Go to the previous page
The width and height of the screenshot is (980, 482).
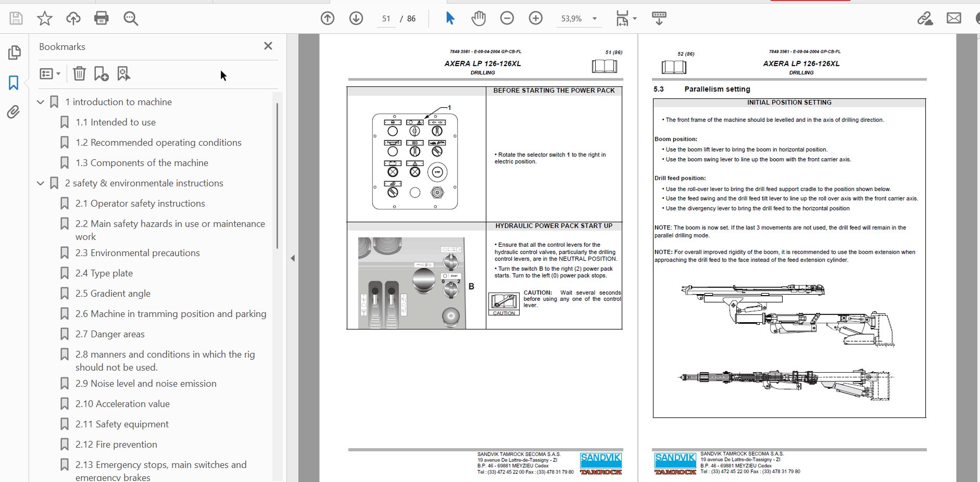pyautogui.click(x=328, y=18)
